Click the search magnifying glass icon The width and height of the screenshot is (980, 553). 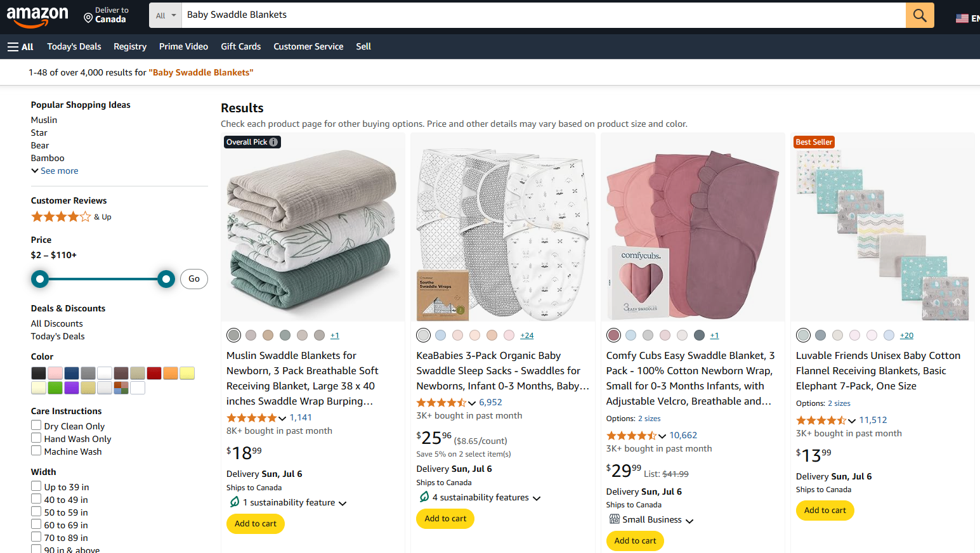coord(919,15)
